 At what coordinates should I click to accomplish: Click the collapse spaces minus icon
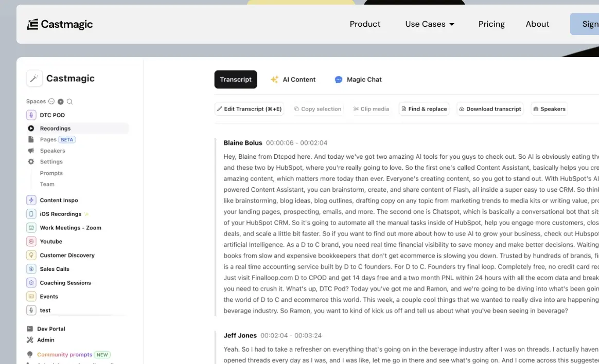[x=51, y=101]
